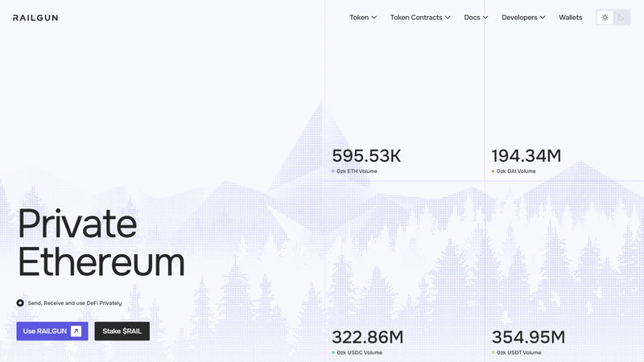Click the 322.86M USDC volume figure
644x362 pixels.
(x=368, y=337)
